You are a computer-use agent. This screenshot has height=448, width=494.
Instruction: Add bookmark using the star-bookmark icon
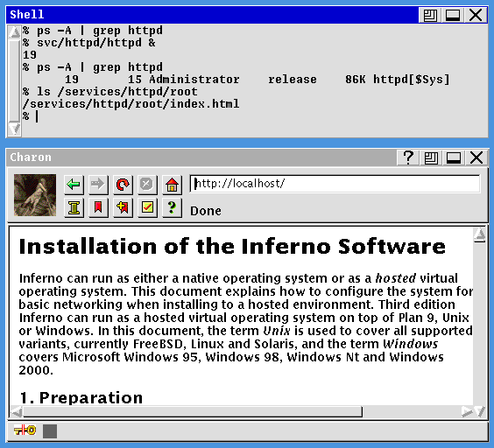coord(123,207)
